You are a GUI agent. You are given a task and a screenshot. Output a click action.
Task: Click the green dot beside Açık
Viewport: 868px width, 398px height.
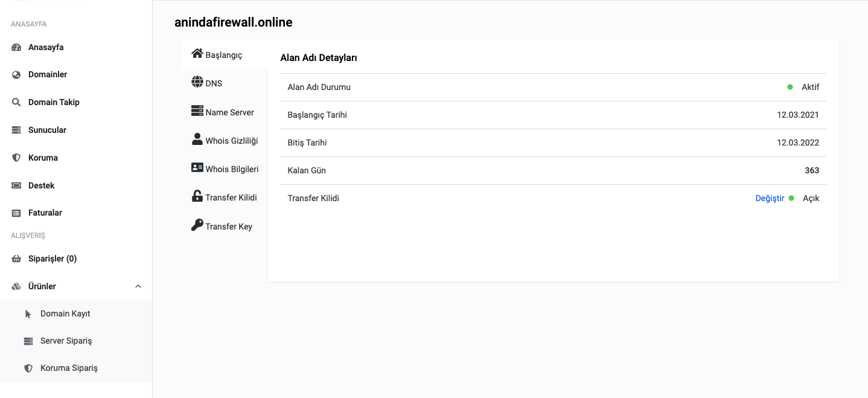[791, 198]
